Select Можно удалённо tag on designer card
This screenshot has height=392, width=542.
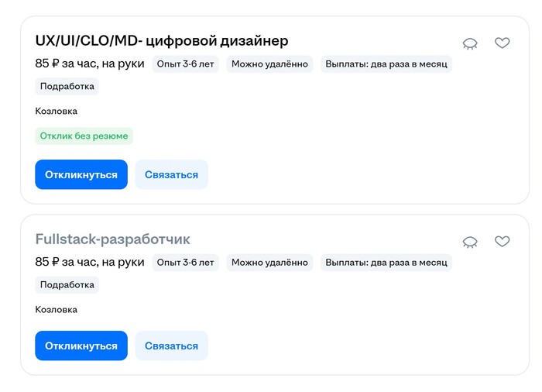tap(269, 64)
